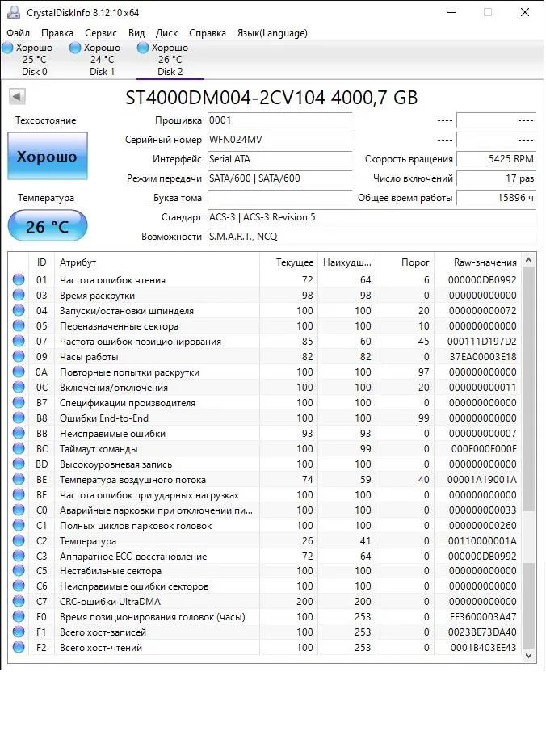Image resolution: width=546 pixels, height=756 pixels.
Task: Click status icon for Переназначенные сектора
Action: pyautogui.click(x=19, y=326)
